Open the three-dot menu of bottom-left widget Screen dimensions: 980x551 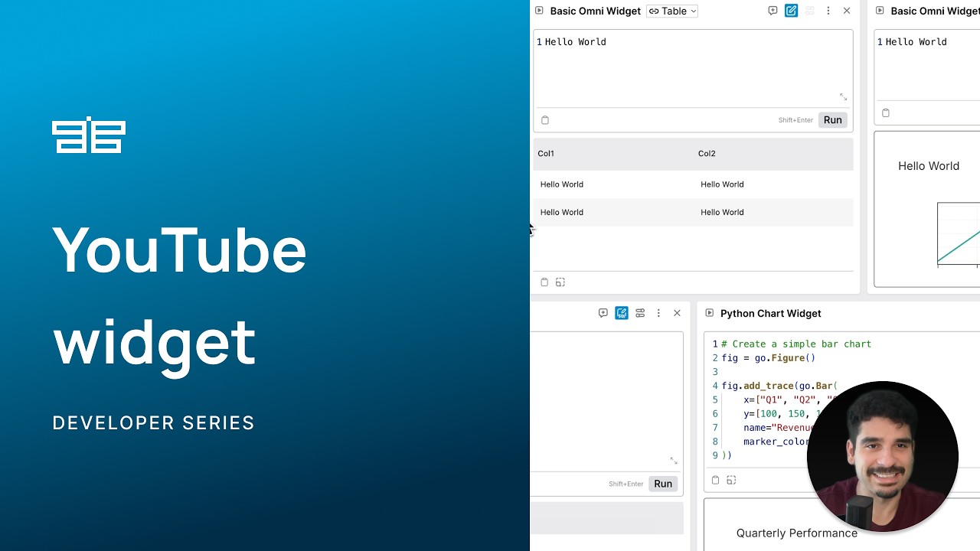(x=658, y=313)
